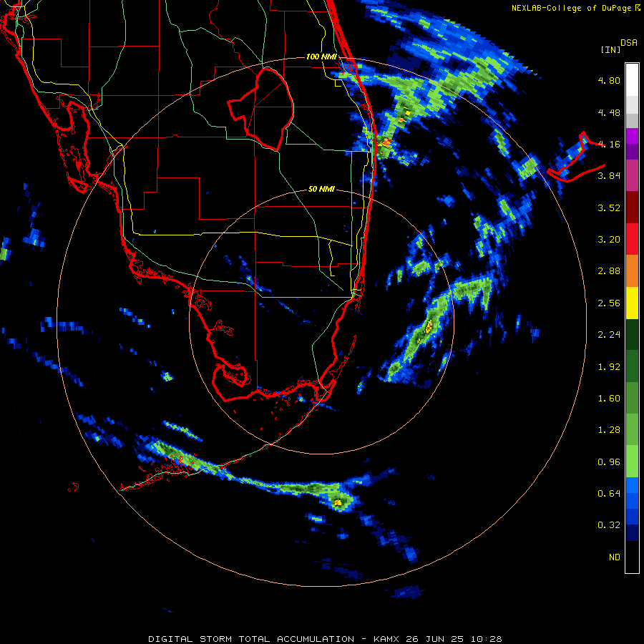Pick the black ND swatch in the legend
The height and width of the screenshot is (644, 644).
(x=632, y=557)
